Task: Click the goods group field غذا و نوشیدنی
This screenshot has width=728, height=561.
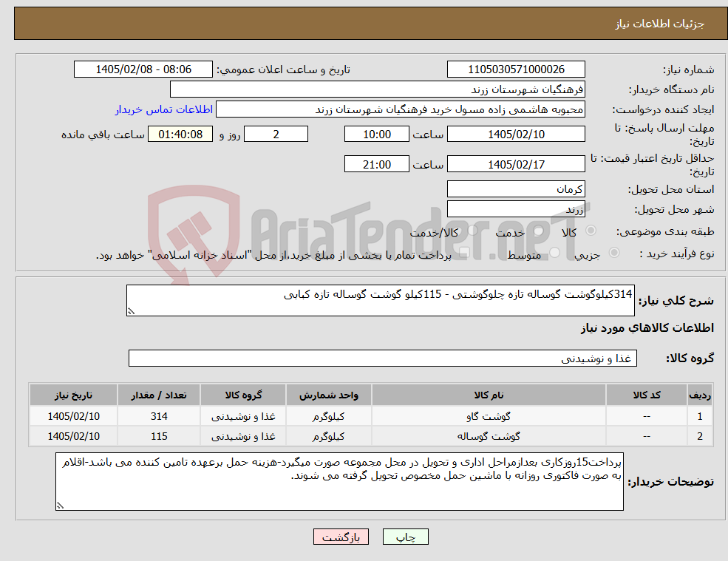Action: coord(383,358)
